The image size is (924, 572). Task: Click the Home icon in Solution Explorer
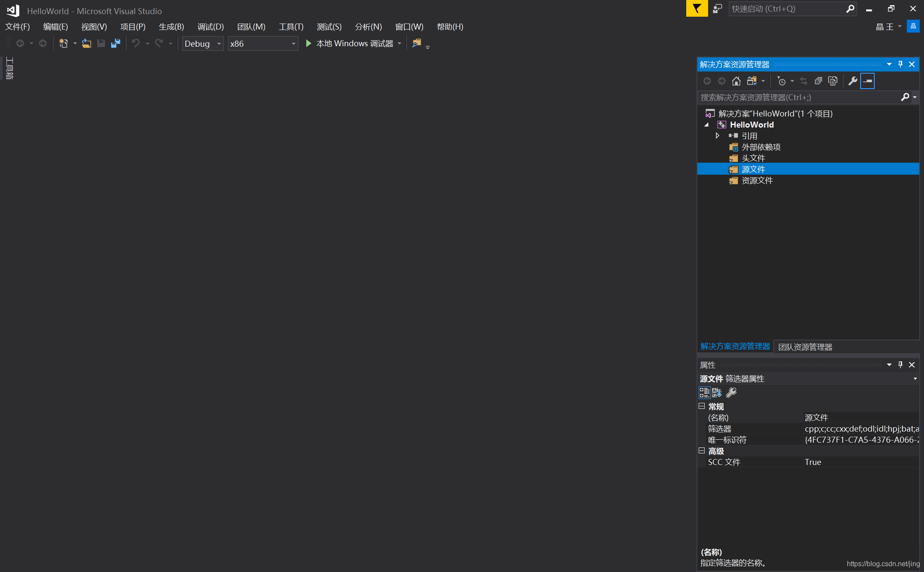coord(736,81)
